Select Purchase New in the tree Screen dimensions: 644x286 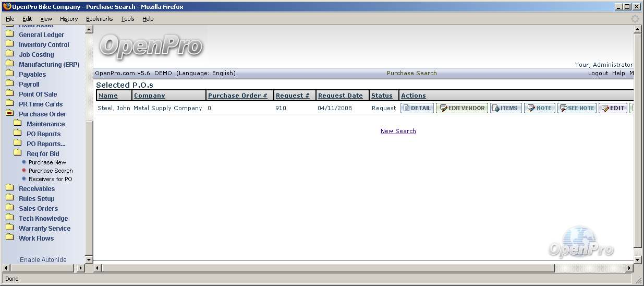47,162
